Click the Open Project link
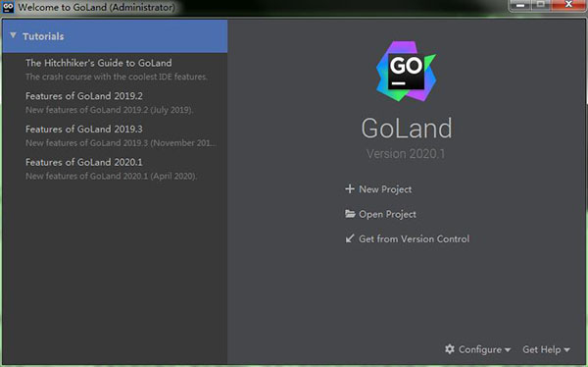Screen dimensions: 588x367 click(x=387, y=214)
